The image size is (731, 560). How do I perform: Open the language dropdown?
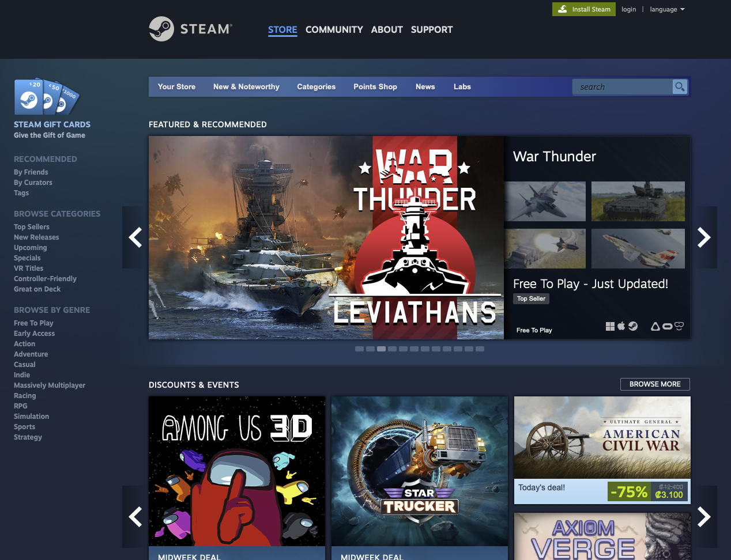pyautogui.click(x=667, y=9)
